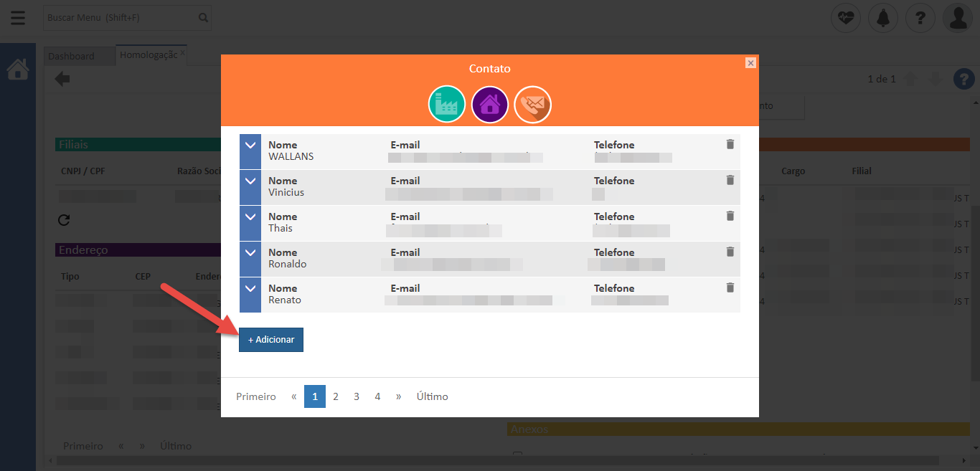
Task: Go to page 2 of contacts
Action: point(335,396)
